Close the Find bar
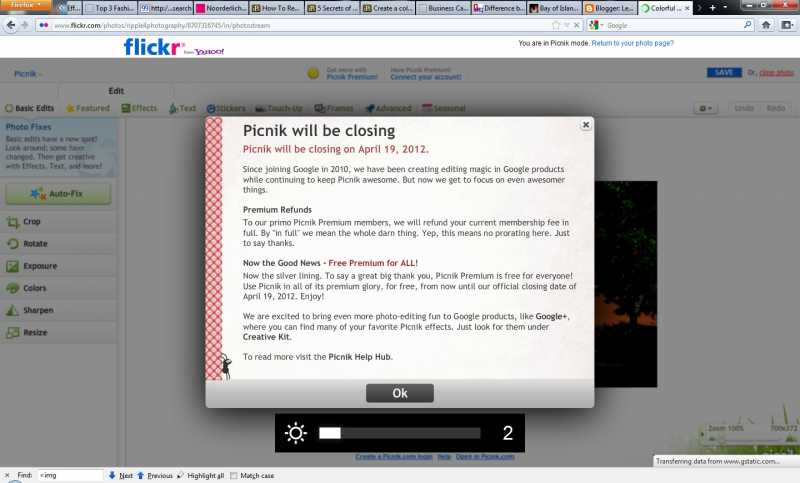 pyautogui.click(x=7, y=475)
